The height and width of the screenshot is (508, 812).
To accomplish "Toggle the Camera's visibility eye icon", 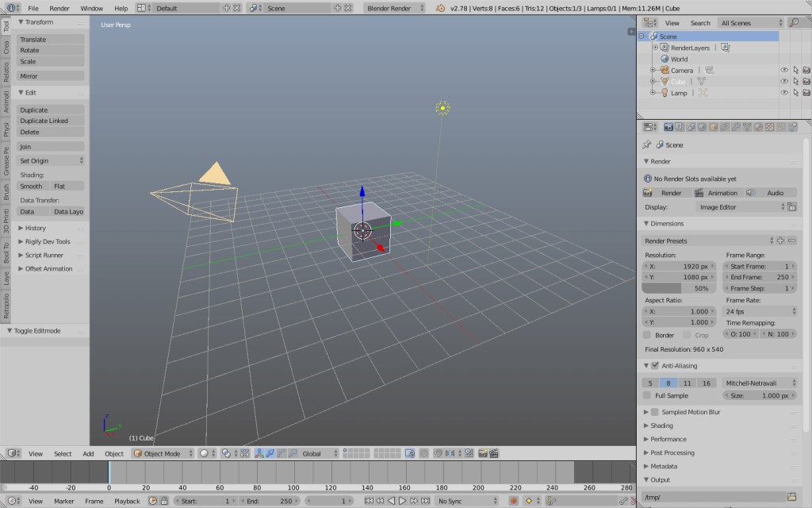I will (x=783, y=70).
